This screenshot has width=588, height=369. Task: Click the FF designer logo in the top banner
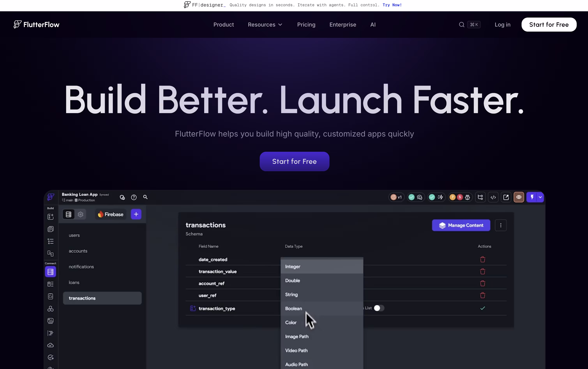[x=205, y=5]
